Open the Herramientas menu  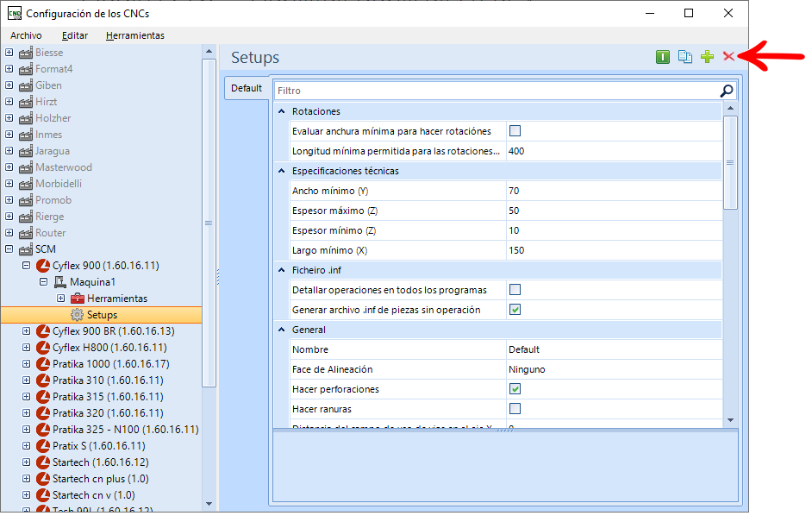[x=135, y=35]
